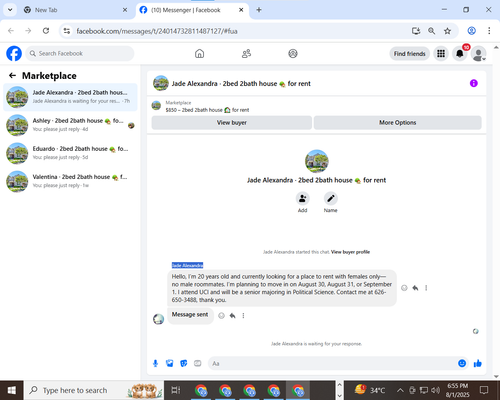Click the sticker icon in composer
This screenshot has height=400, width=500.
pos(184,363)
